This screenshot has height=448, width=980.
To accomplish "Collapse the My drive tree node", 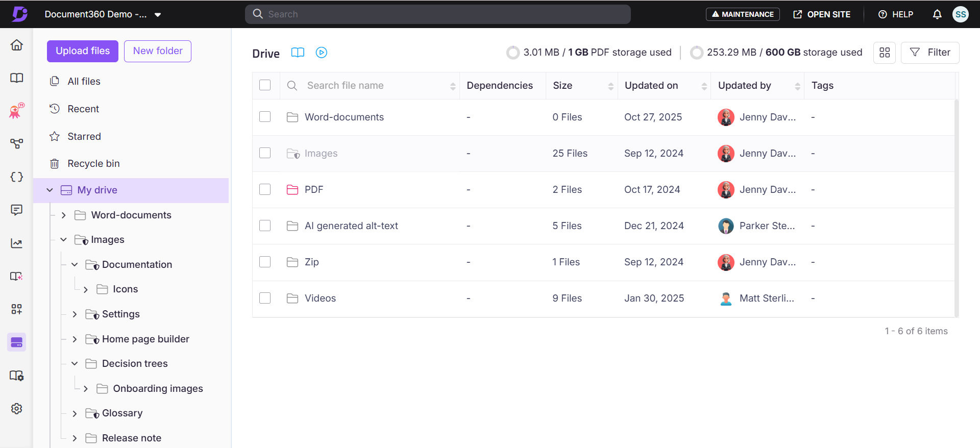I will click(50, 190).
